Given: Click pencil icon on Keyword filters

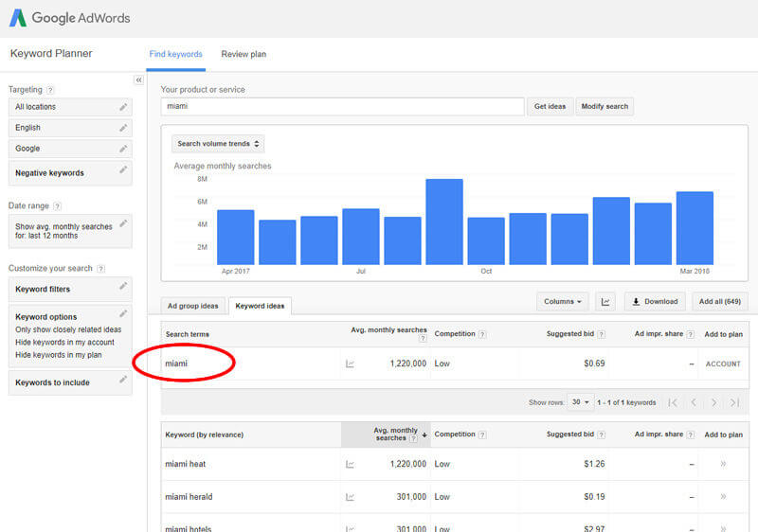Looking at the screenshot, I should [122, 287].
